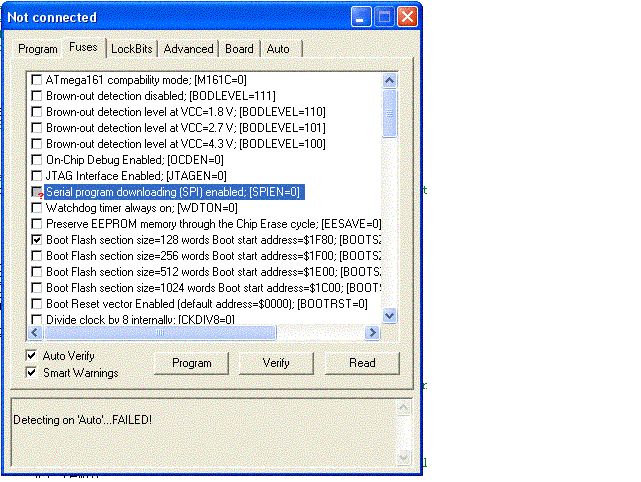
Task: Click the Read button
Action: click(x=362, y=363)
